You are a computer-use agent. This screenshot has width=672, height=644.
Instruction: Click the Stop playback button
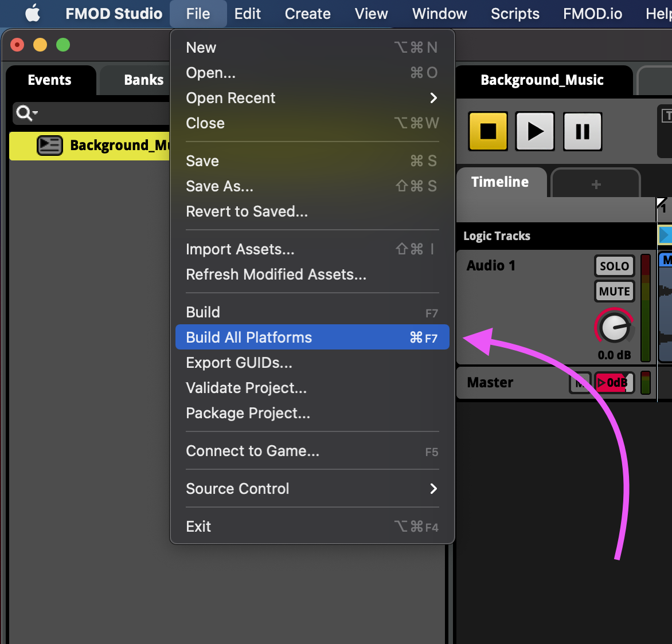click(488, 131)
